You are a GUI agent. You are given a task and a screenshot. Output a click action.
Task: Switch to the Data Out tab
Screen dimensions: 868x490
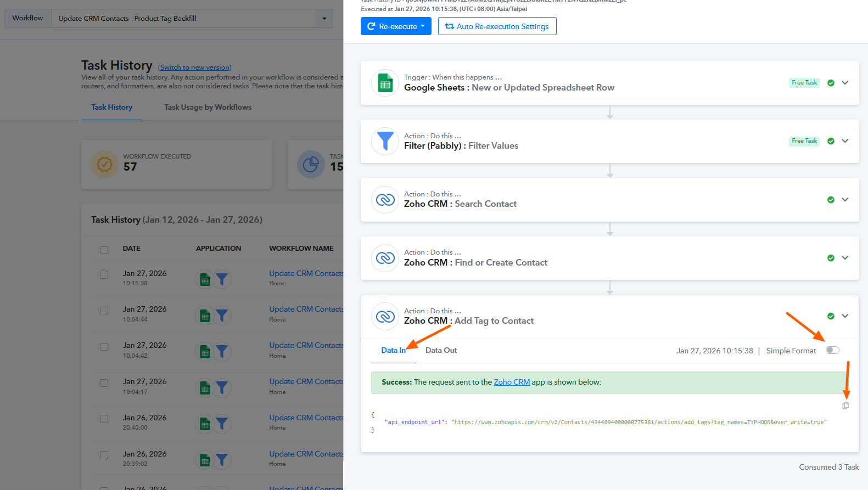pyautogui.click(x=441, y=350)
